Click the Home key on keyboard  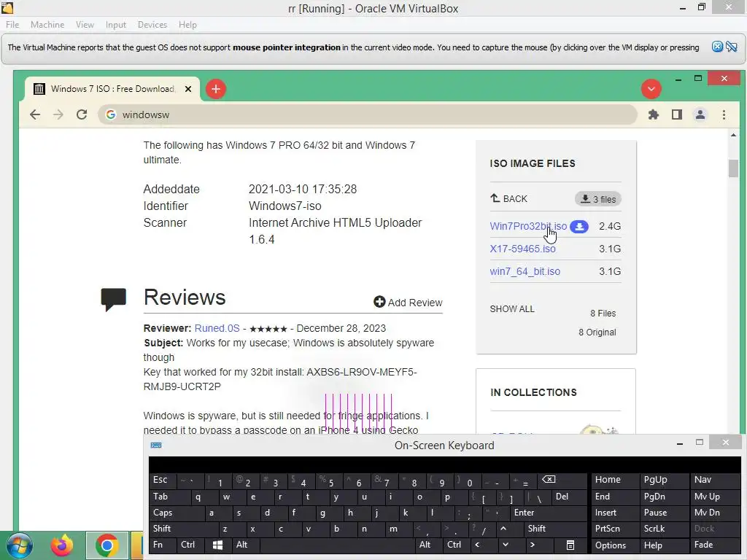615,480
